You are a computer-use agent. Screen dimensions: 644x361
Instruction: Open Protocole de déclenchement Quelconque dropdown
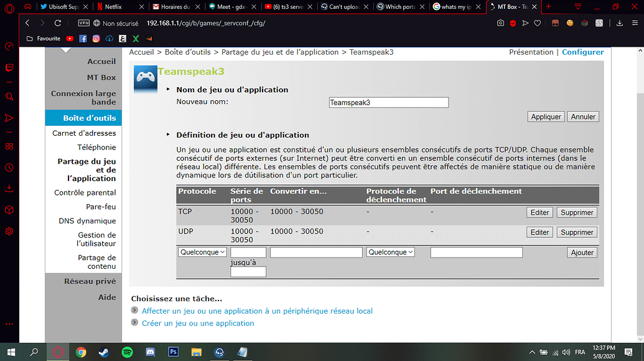pyautogui.click(x=390, y=252)
